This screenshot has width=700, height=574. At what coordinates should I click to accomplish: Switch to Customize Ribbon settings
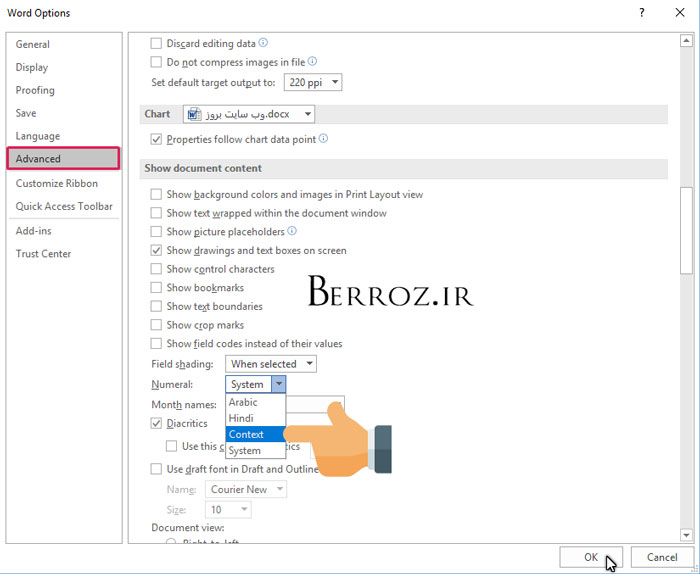[x=57, y=183]
